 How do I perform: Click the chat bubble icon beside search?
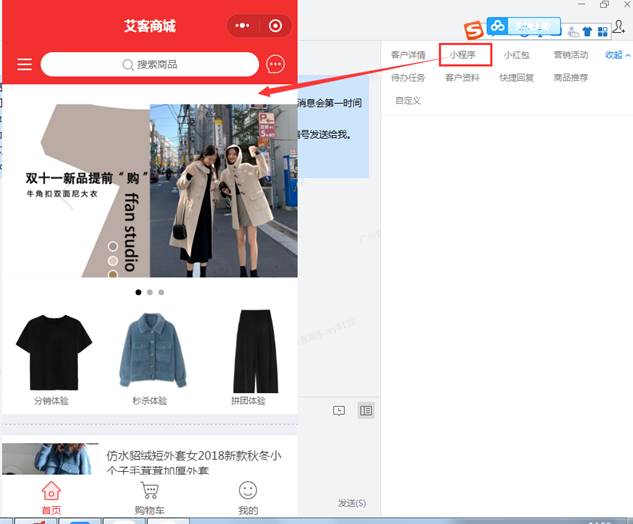click(x=276, y=65)
